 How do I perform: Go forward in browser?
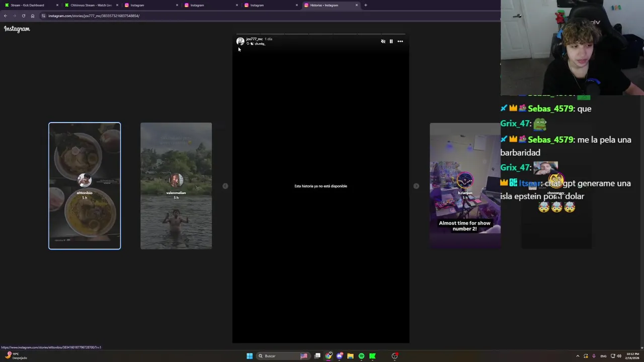click(x=14, y=16)
